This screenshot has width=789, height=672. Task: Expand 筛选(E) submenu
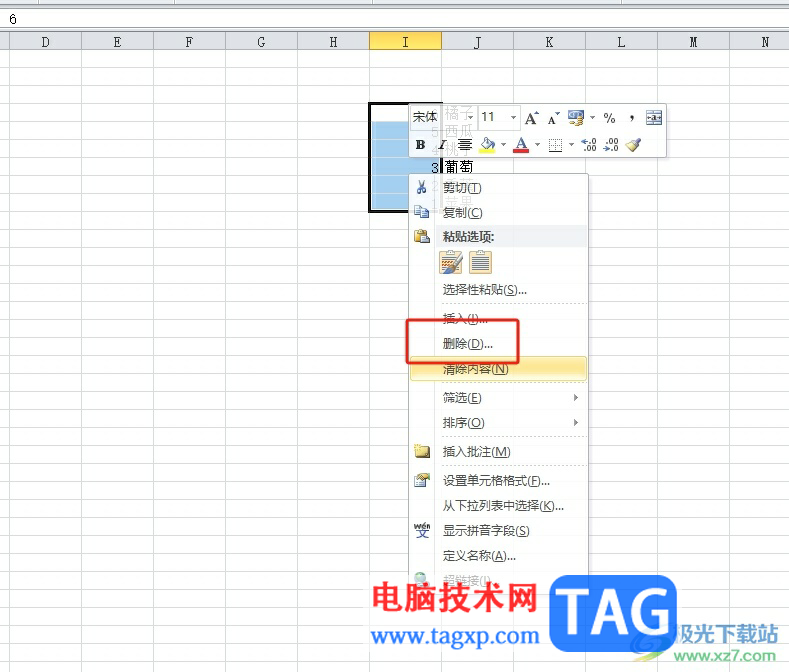coord(498,398)
